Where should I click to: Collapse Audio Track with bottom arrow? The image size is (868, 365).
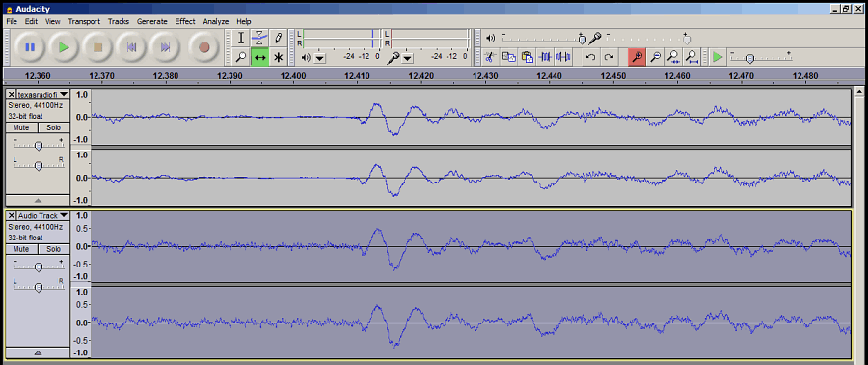pos(38,352)
